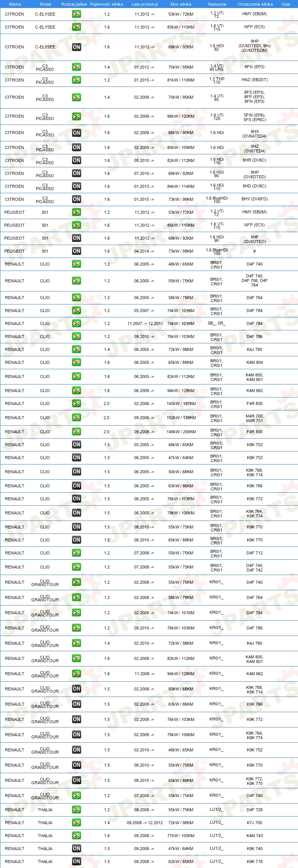Click engine code BHY (DV6FD)
The image size is (298, 868).
(x=255, y=199)
